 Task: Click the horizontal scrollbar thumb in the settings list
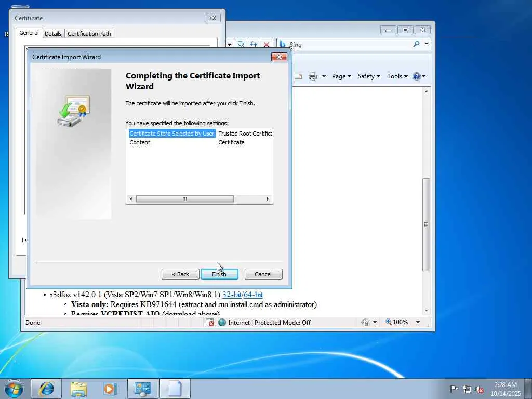(x=184, y=199)
